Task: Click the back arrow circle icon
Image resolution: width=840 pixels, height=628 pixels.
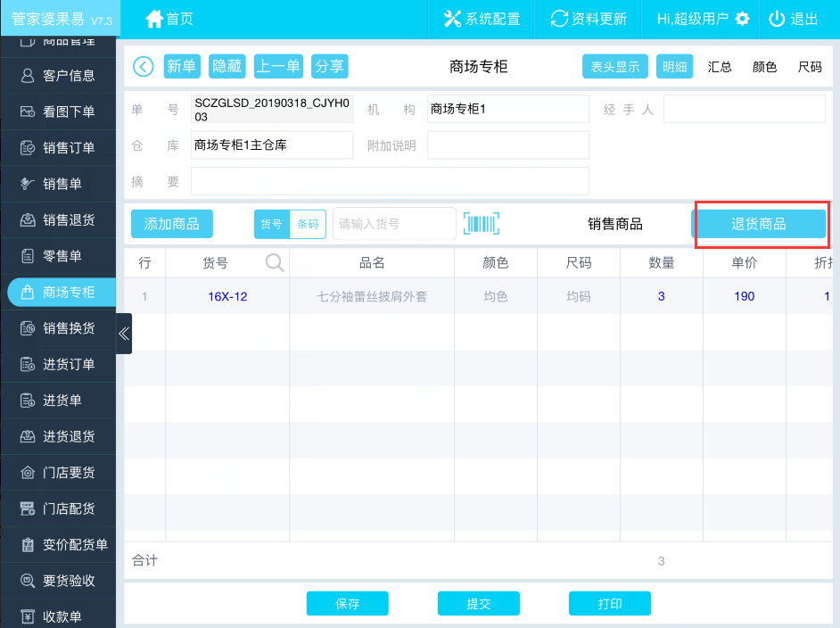Action: pyautogui.click(x=143, y=66)
